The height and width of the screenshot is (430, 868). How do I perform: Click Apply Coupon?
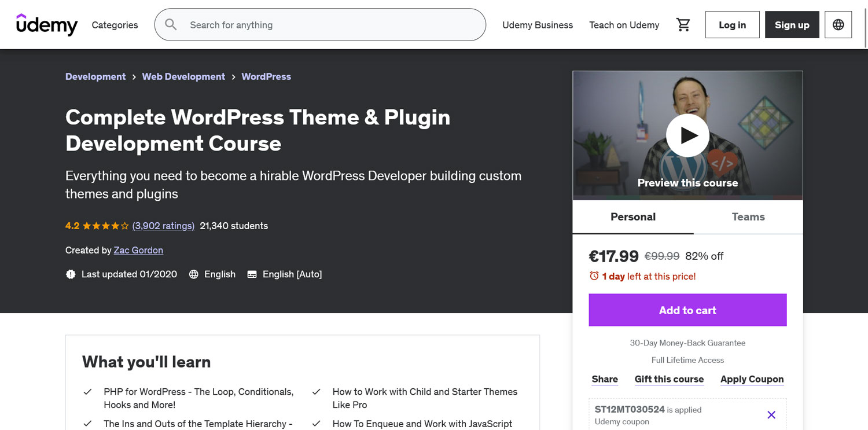point(752,379)
